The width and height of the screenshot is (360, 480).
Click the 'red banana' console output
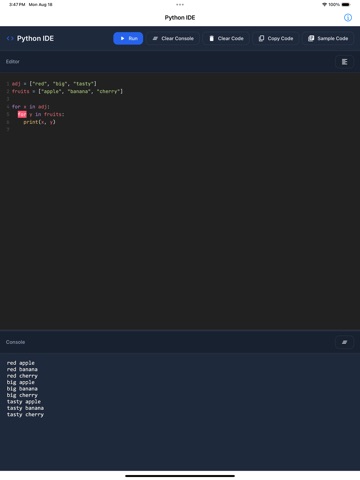[22, 369]
